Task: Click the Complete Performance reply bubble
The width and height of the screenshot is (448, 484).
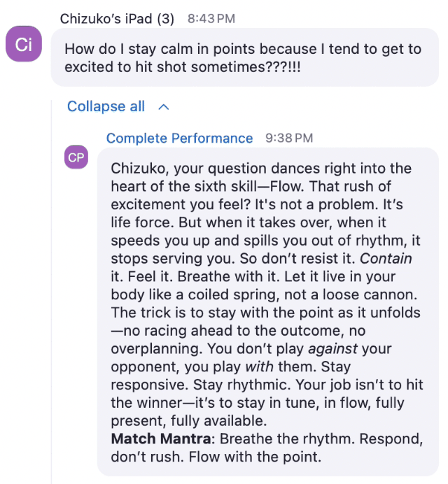Action: click(x=268, y=312)
